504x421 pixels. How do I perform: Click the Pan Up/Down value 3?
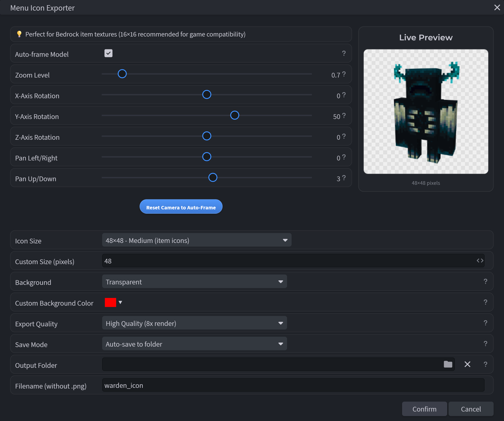338,179
